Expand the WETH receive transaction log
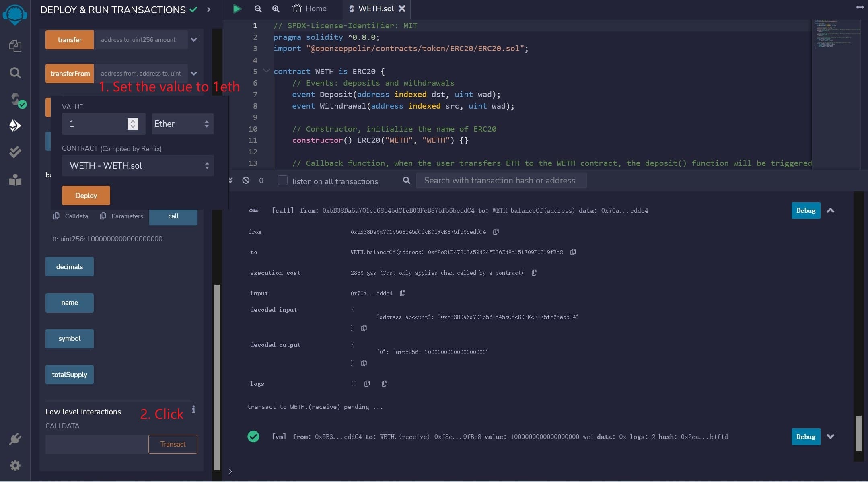 [x=831, y=437]
